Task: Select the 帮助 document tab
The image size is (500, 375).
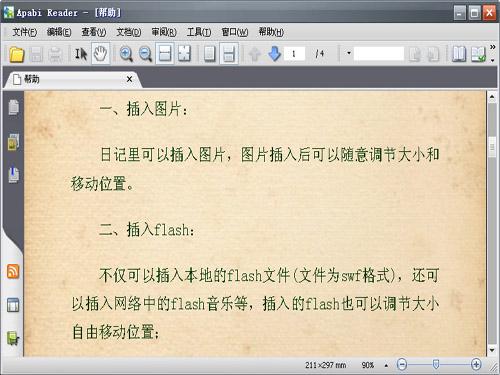Action: pyautogui.click(x=72, y=79)
